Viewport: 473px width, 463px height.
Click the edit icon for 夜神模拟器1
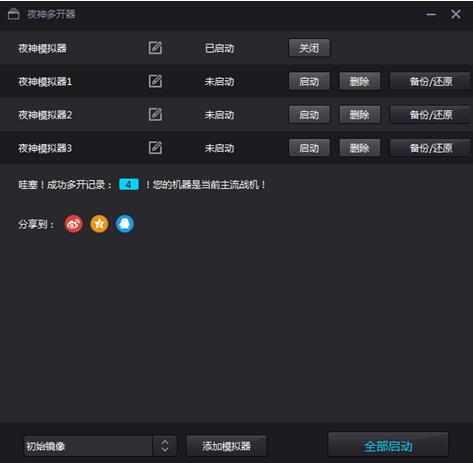pos(155,81)
